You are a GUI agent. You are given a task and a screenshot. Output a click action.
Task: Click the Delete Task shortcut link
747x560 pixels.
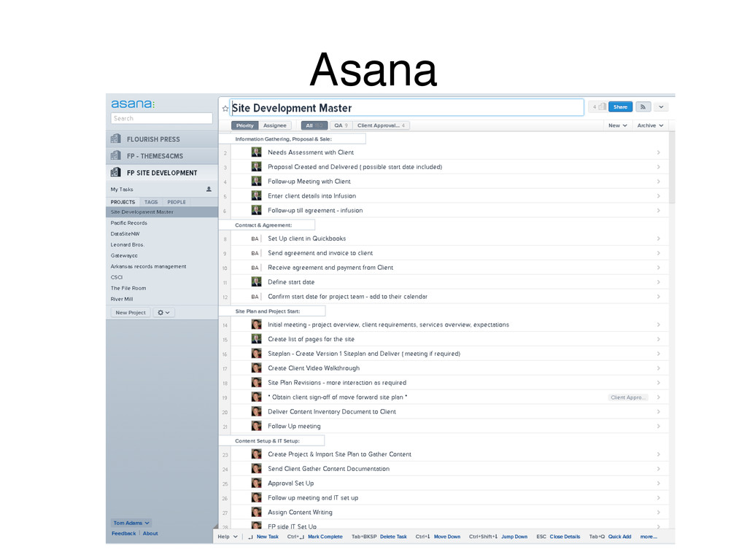pyautogui.click(x=393, y=537)
